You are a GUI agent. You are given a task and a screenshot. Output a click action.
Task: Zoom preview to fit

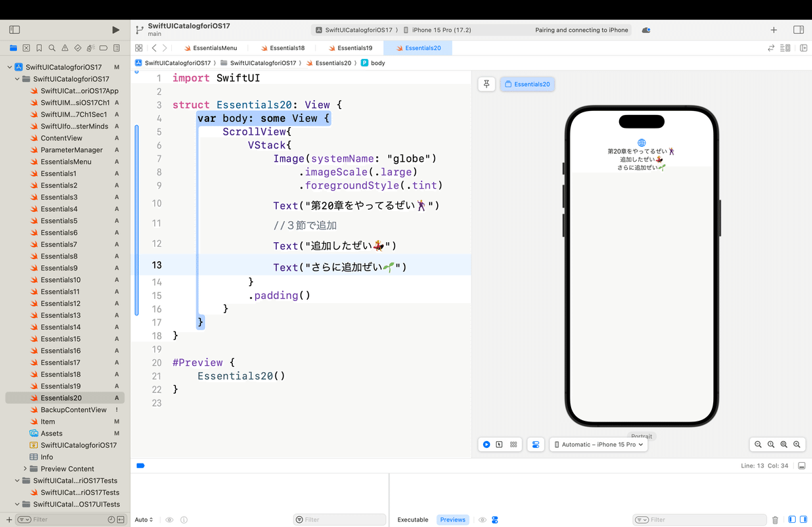784,444
